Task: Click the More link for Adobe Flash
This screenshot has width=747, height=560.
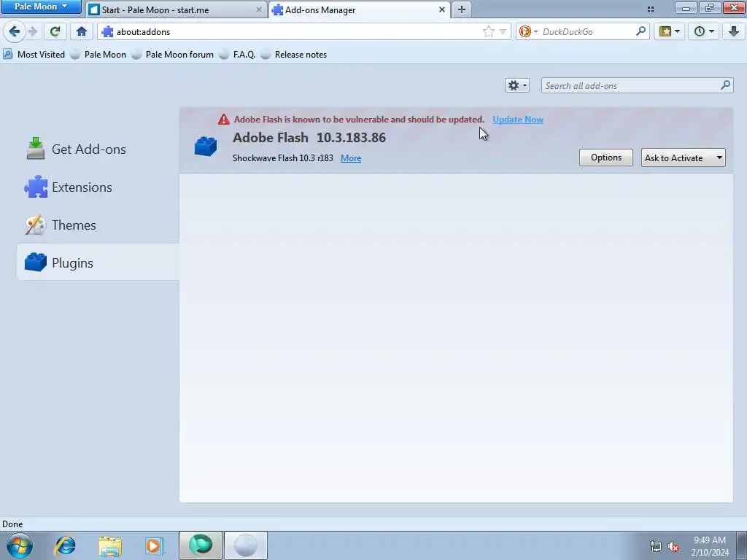Action: [351, 158]
